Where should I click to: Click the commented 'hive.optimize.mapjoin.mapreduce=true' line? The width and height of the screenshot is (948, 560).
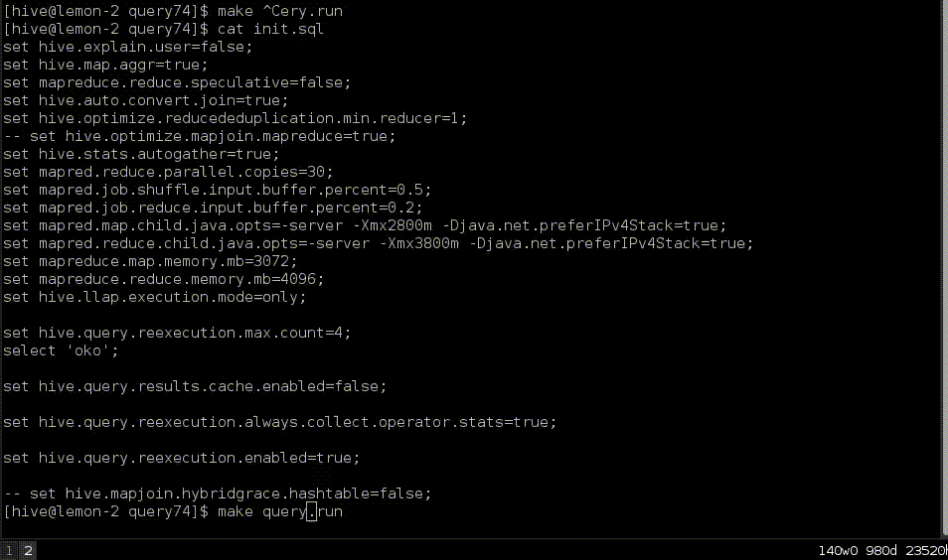coord(200,136)
